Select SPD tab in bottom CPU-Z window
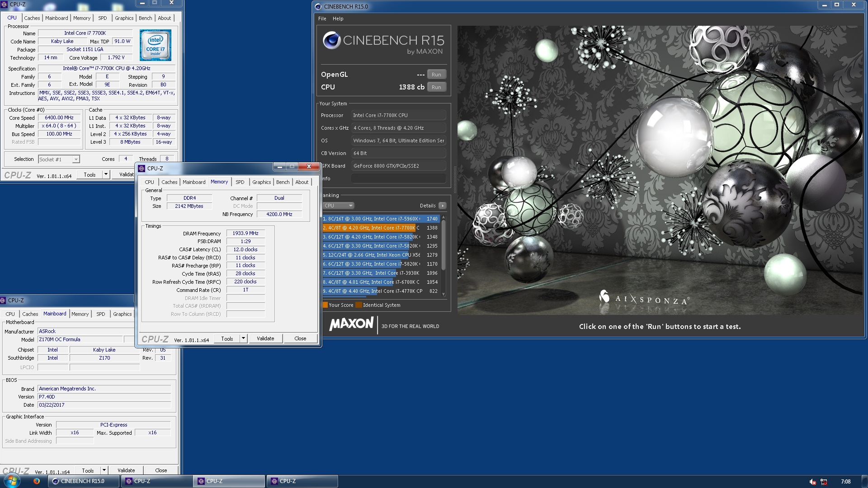The height and width of the screenshot is (488, 868). tap(100, 314)
